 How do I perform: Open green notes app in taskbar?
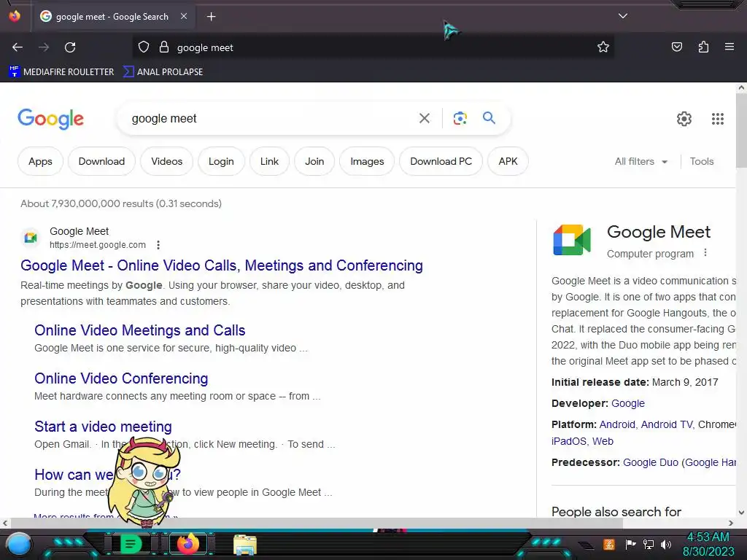click(131, 544)
